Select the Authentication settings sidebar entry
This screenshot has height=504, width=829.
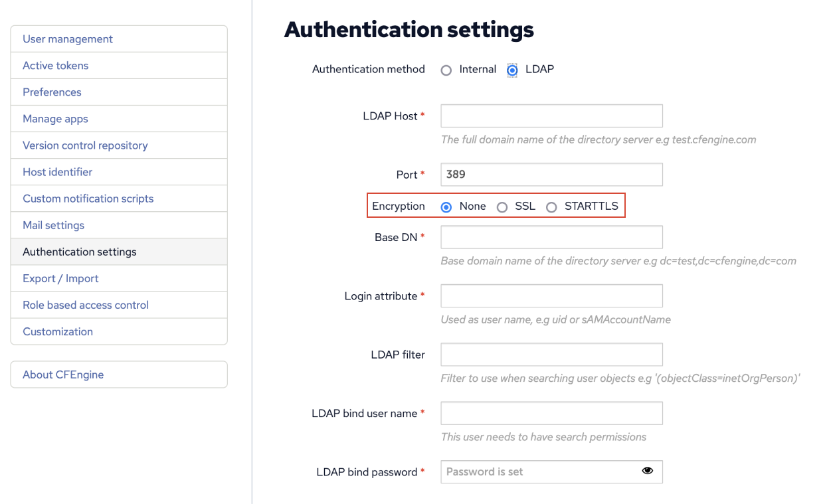[79, 252]
